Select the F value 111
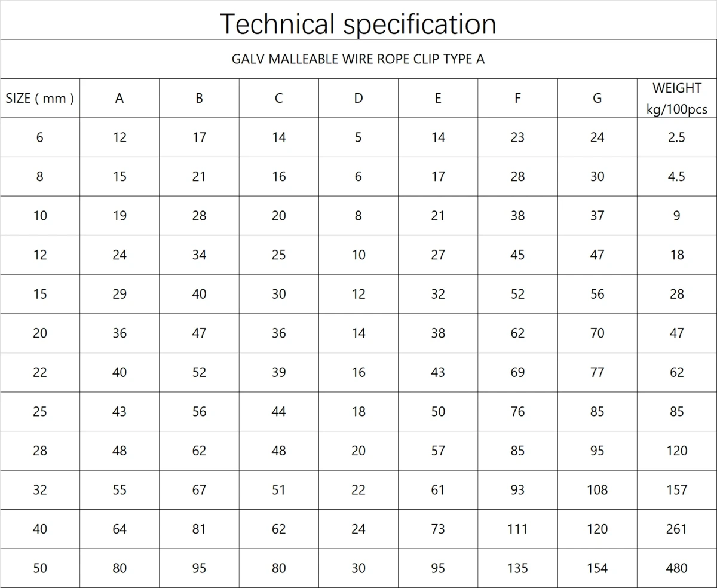 [x=517, y=529]
